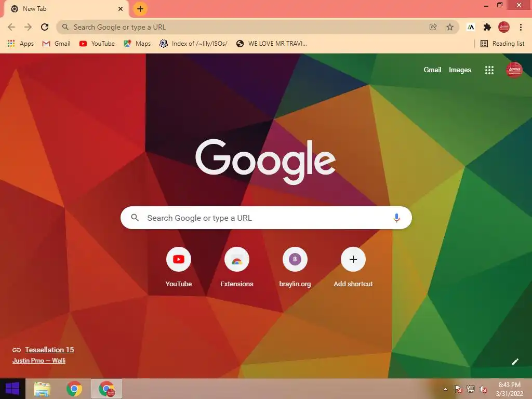Image resolution: width=532 pixels, height=399 pixels.
Task: Open the Maps bookmark
Action: [137, 44]
